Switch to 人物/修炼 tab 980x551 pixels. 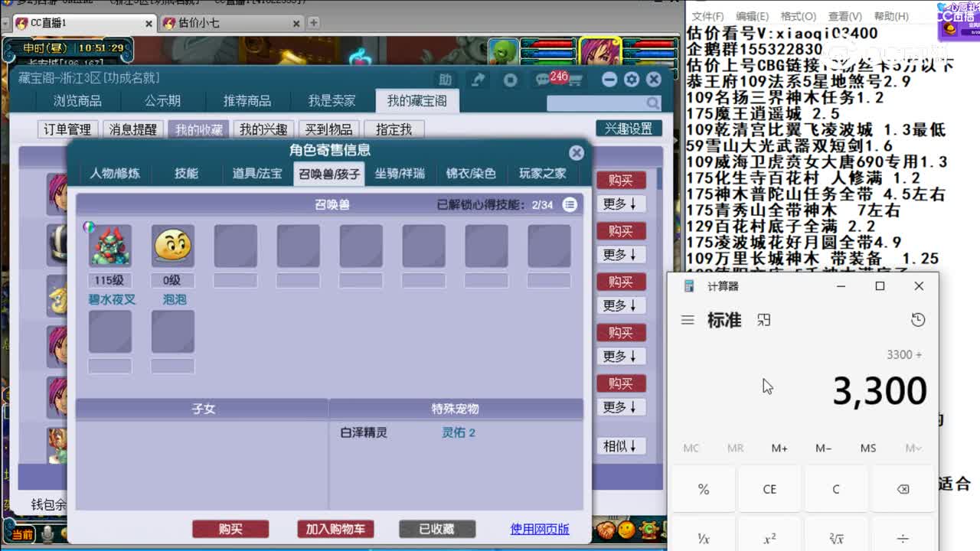pos(115,174)
